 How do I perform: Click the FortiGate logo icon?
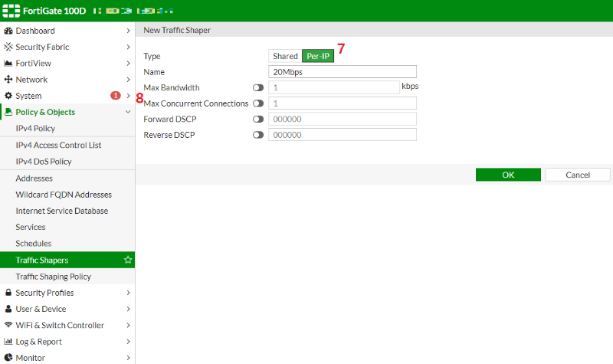click(11, 11)
